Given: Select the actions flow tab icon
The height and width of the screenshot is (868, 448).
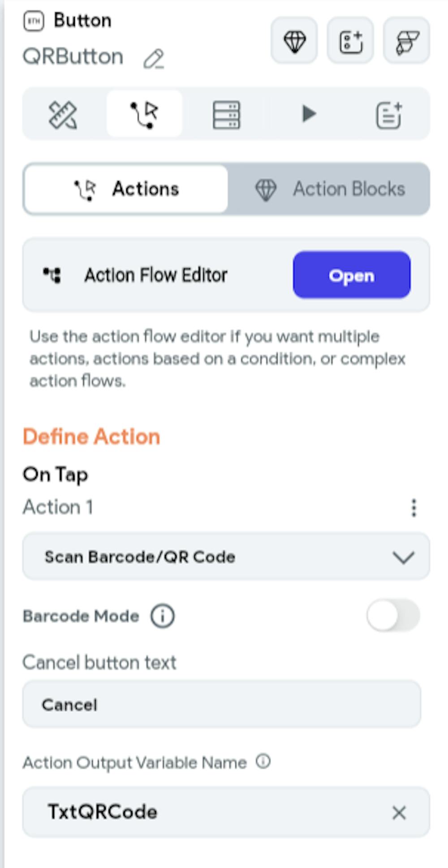Looking at the screenshot, I should pyautogui.click(x=144, y=114).
